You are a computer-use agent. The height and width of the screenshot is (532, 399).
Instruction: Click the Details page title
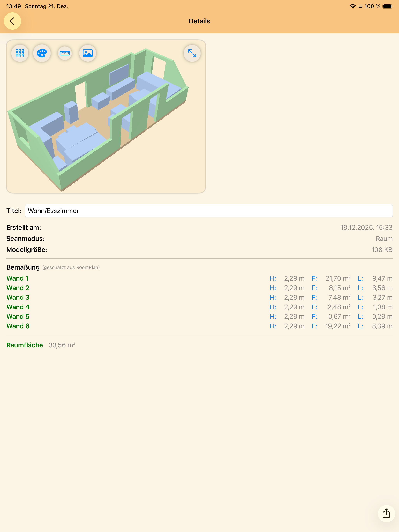click(x=199, y=21)
